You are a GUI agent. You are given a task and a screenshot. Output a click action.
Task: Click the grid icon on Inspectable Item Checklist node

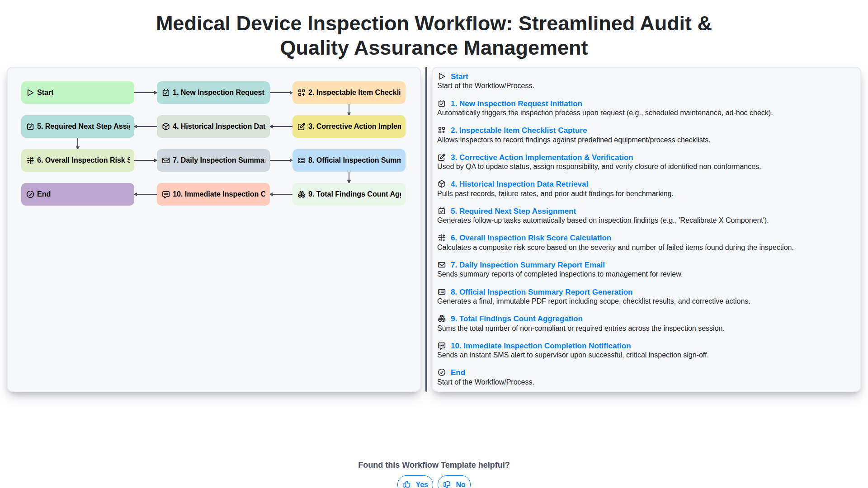(302, 93)
